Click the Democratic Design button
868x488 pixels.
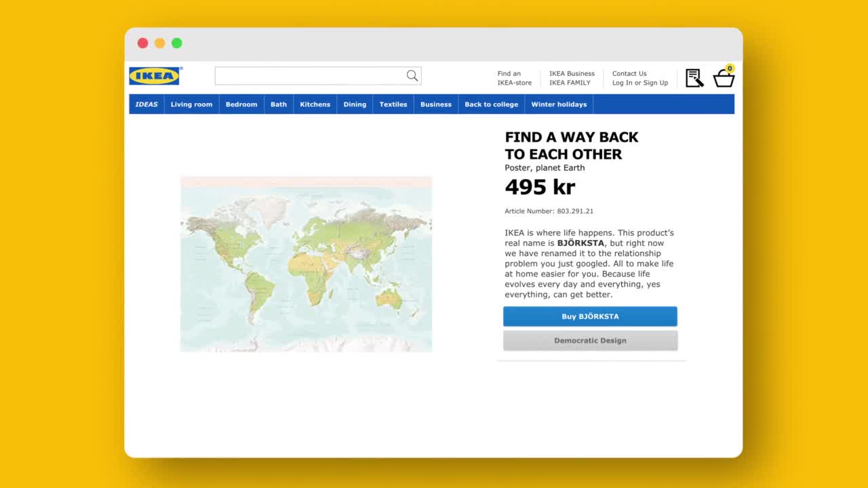590,340
